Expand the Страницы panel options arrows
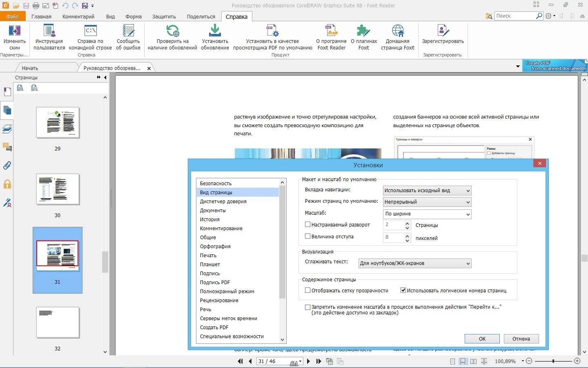 tap(99, 77)
